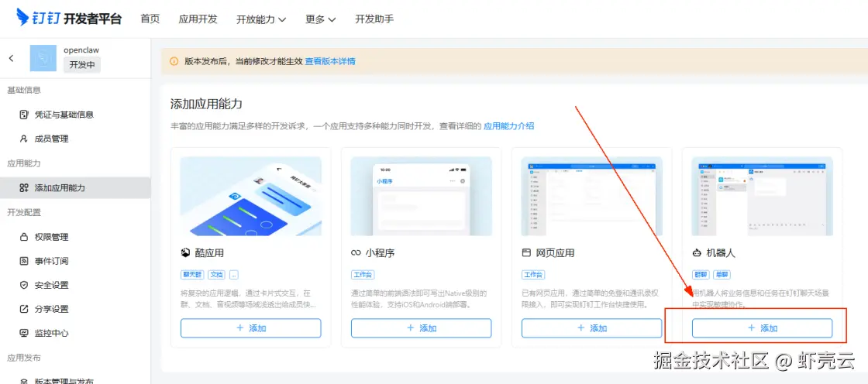
Task: Open 权限管理 in the sidebar
Action: (75, 237)
